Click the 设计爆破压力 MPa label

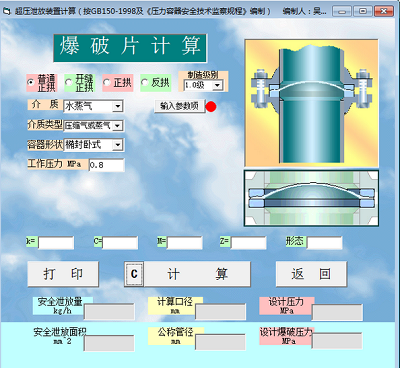pos(287,336)
